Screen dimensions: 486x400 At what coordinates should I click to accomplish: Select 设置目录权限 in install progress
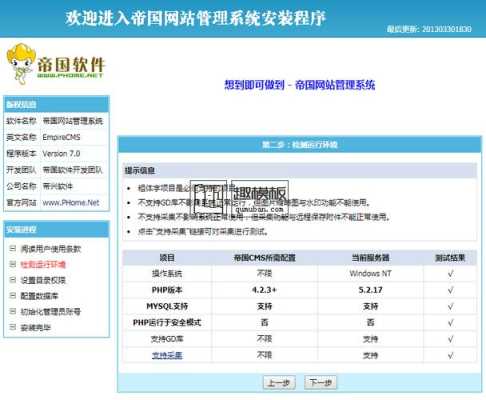[x=43, y=280]
